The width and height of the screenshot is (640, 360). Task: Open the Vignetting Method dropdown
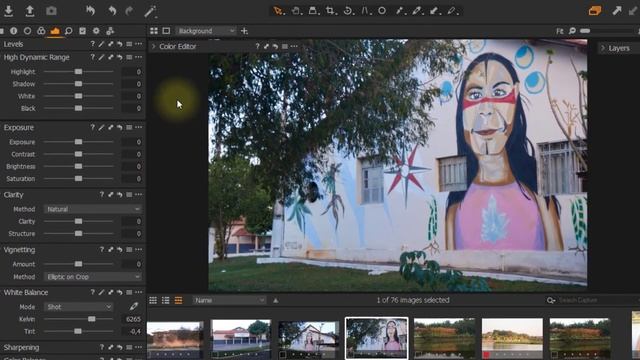click(93, 277)
